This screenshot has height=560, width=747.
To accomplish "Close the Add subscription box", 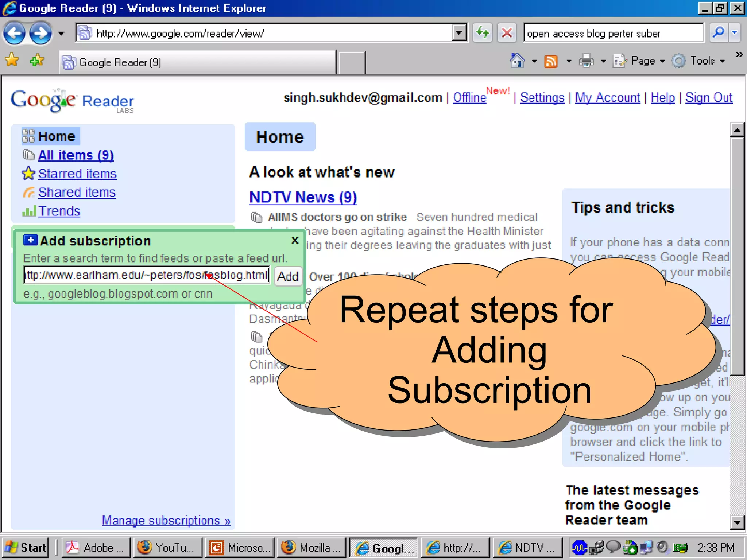I will [295, 240].
